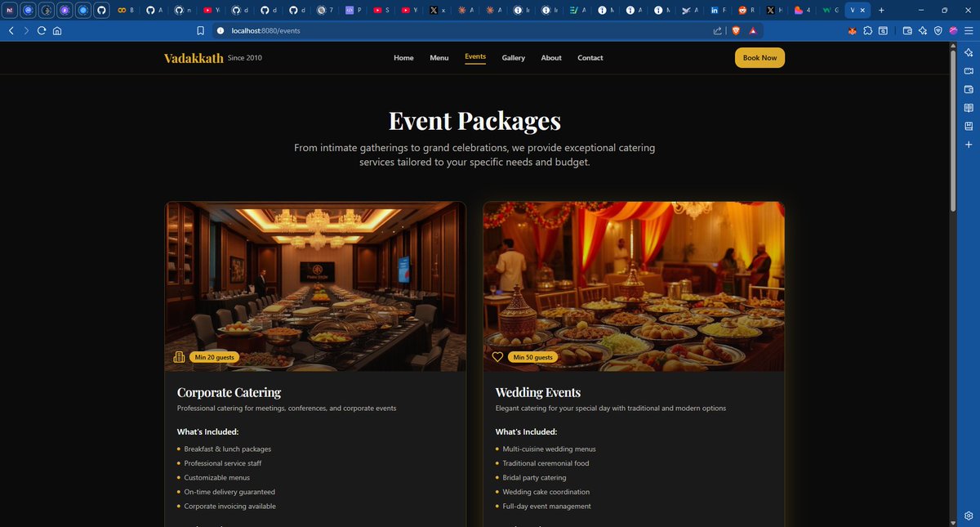Open Brave Wallet from the sidebar
The height and width of the screenshot is (527, 980).
coord(968,88)
